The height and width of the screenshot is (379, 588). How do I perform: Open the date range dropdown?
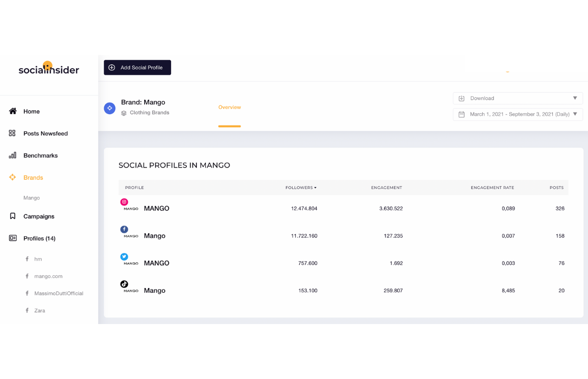[x=518, y=114]
